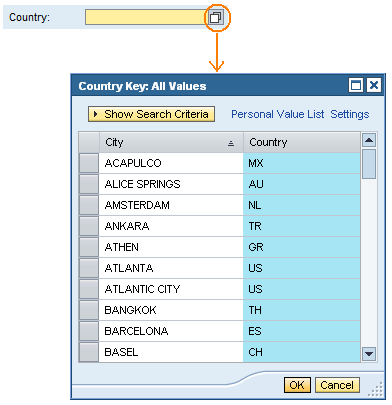Screen dimensions: 392x405
Task: Close the Country Key dialog
Action: [374, 85]
